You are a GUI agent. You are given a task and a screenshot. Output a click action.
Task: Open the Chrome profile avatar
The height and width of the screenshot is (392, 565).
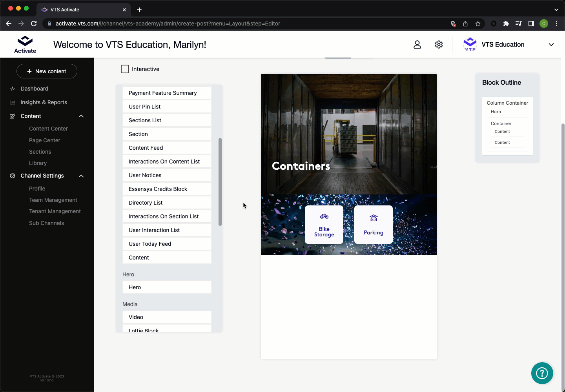pos(544,24)
